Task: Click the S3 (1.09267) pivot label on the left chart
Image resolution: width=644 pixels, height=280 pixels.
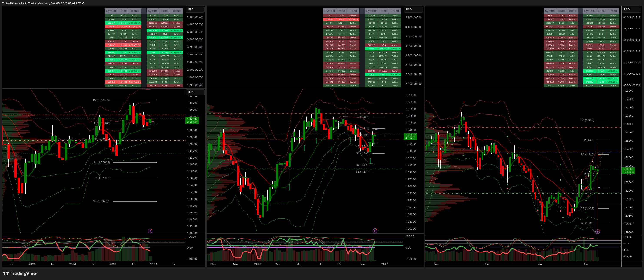Action: (101, 201)
